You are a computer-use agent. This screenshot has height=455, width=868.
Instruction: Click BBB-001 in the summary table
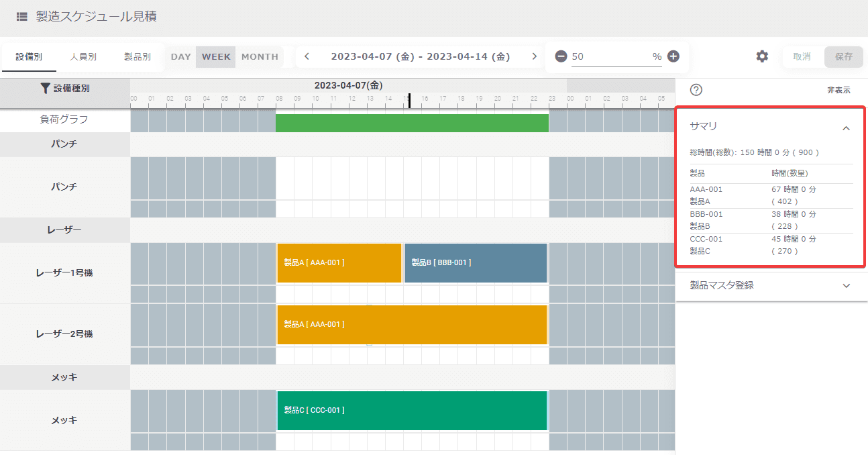click(x=706, y=214)
